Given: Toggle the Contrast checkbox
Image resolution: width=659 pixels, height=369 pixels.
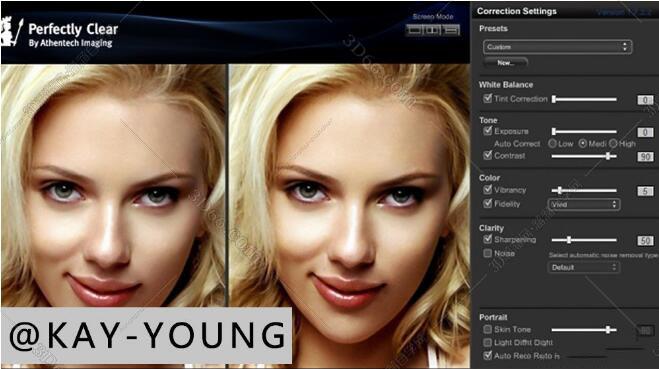Looking at the screenshot, I should [x=488, y=155].
